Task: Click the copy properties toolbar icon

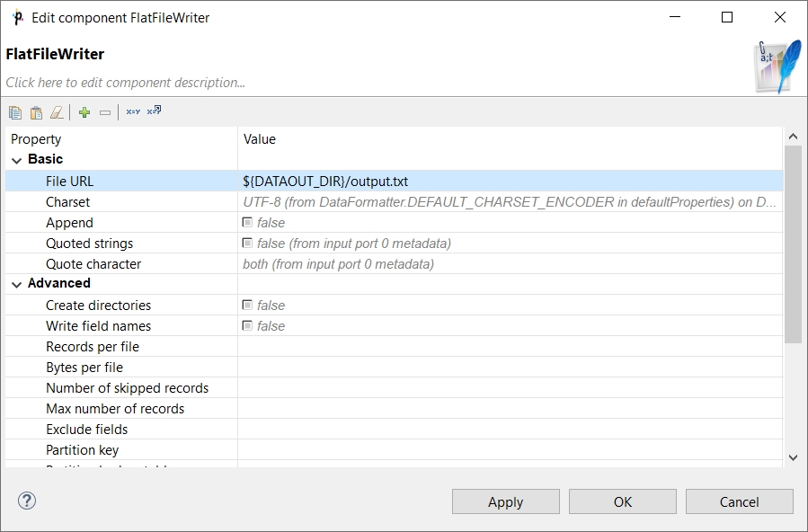Action: click(15, 112)
